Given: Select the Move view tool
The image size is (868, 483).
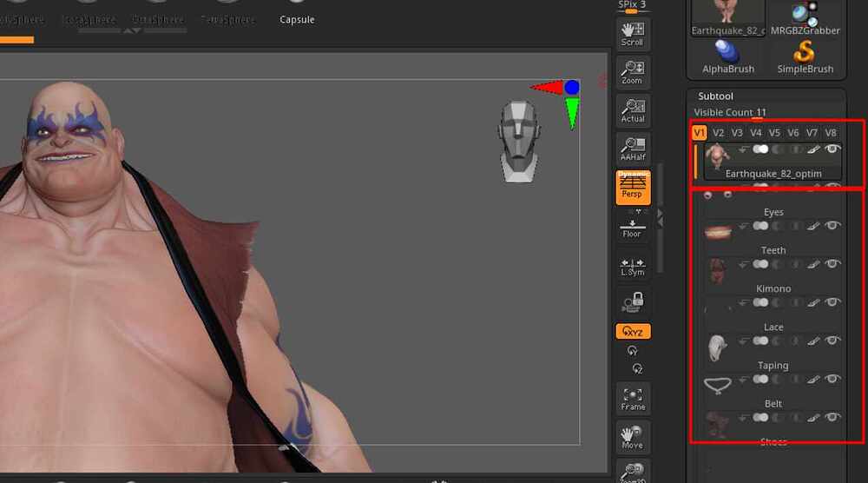Looking at the screenshot, I should 633,437.
